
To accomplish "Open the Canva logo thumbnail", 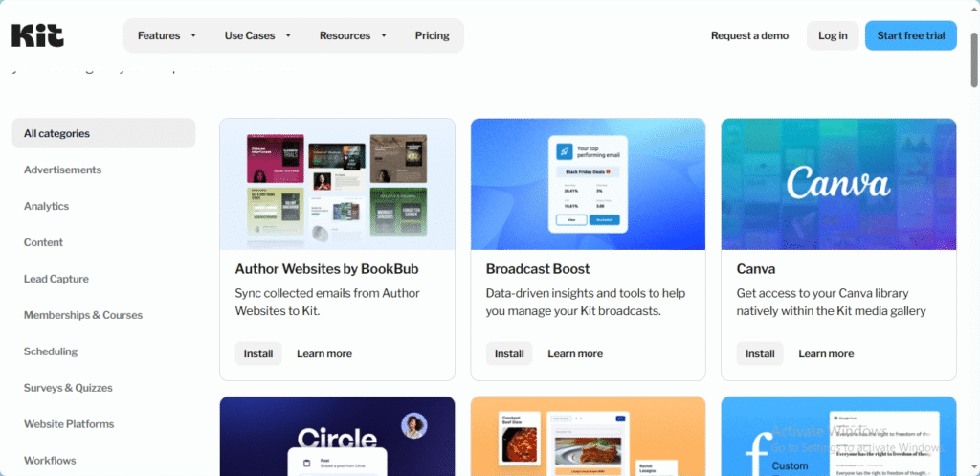I will tap(838, 184).
